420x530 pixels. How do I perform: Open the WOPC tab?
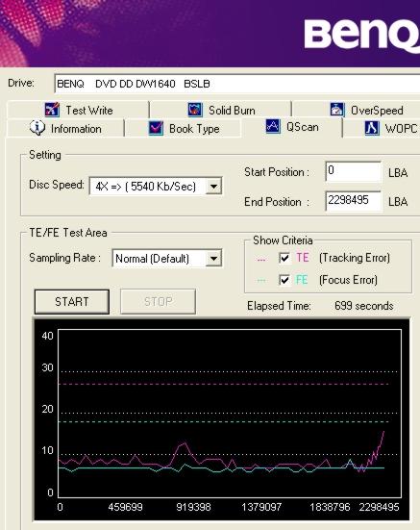coord(382,129)
